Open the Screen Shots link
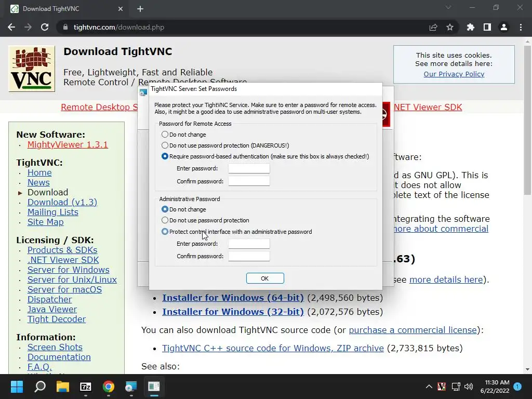 [x=55, y=347]
